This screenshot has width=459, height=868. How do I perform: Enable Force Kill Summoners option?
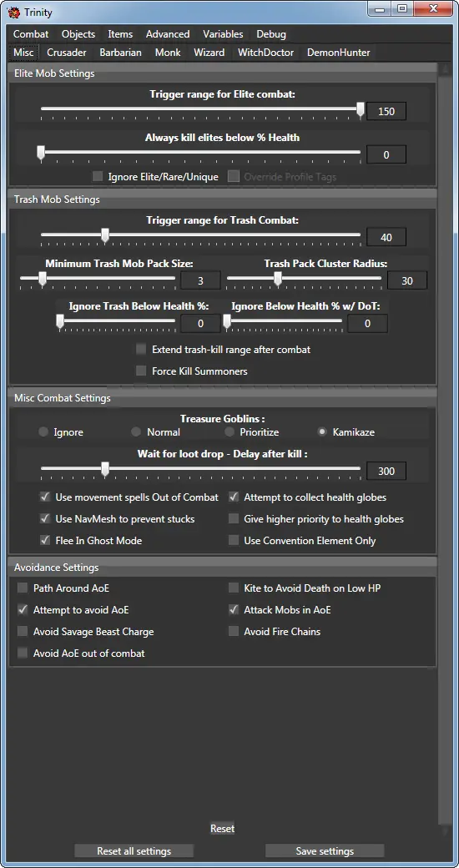coord(141,371)
